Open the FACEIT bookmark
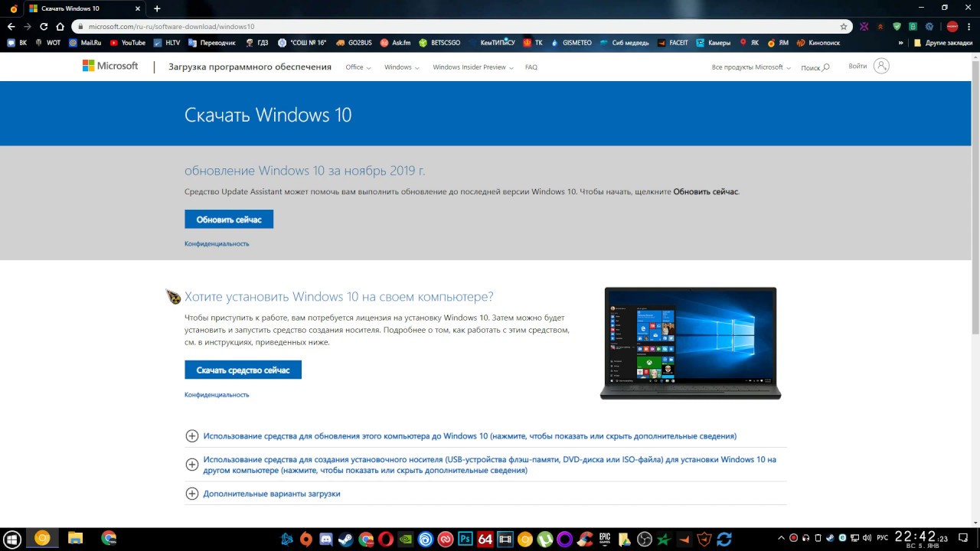 pyautogui.click(x=672, y=43)
